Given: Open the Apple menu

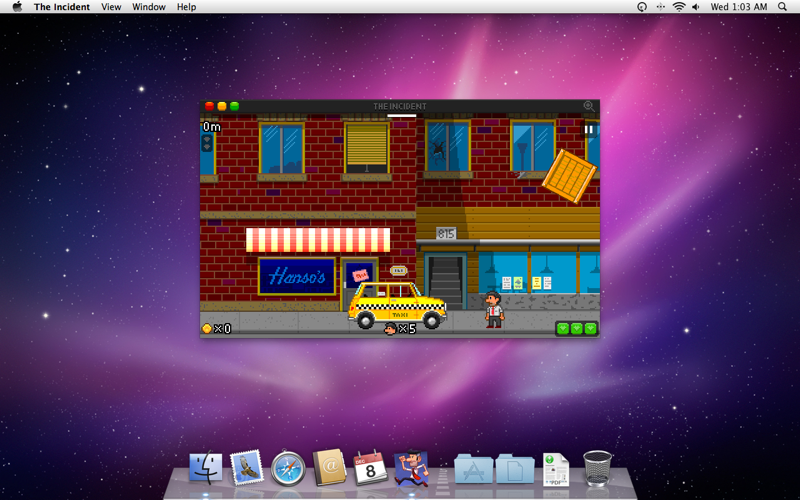Looking at the screenshot, I should tap(17, 7).
